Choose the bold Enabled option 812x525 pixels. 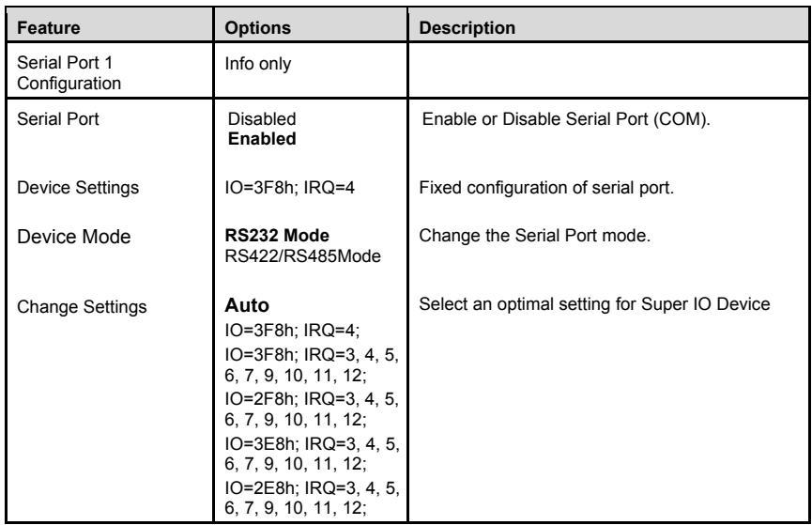[x=262, y=139]
